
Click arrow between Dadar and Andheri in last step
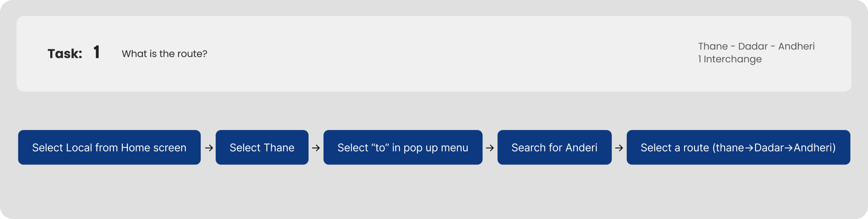789,148
